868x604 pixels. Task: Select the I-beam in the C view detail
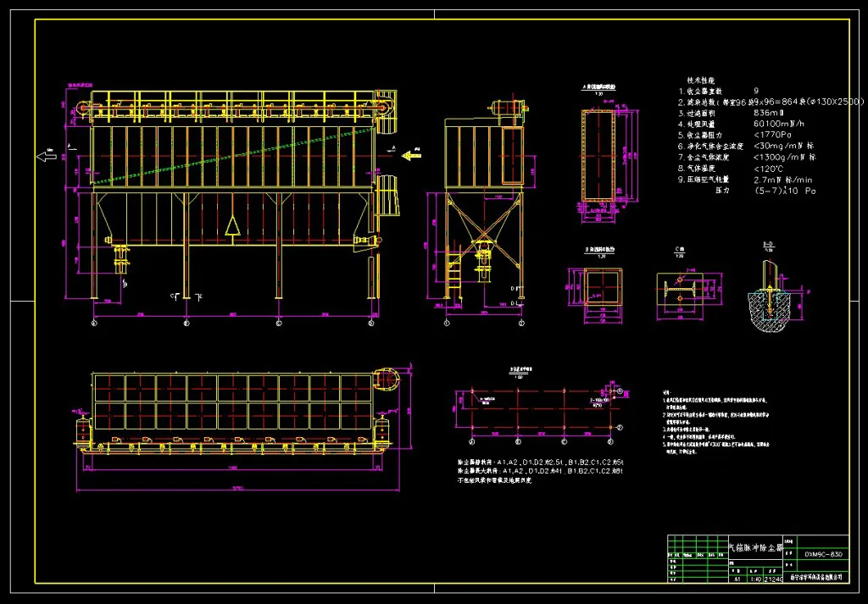coord(678,291)
